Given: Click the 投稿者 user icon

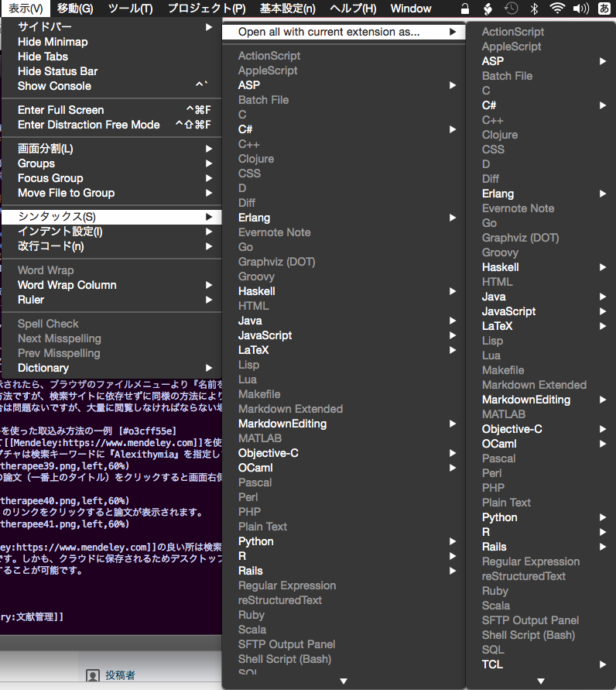Looking at the screenshot, I should click(x=93, y=676).
